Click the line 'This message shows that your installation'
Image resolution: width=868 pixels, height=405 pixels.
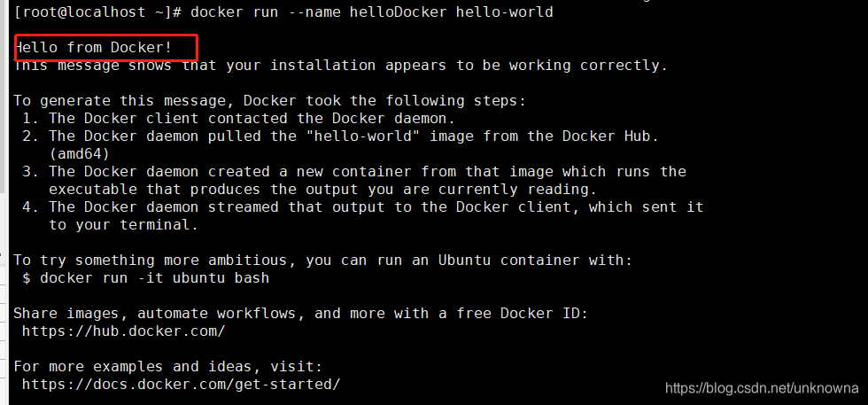[x=340, y=66]
